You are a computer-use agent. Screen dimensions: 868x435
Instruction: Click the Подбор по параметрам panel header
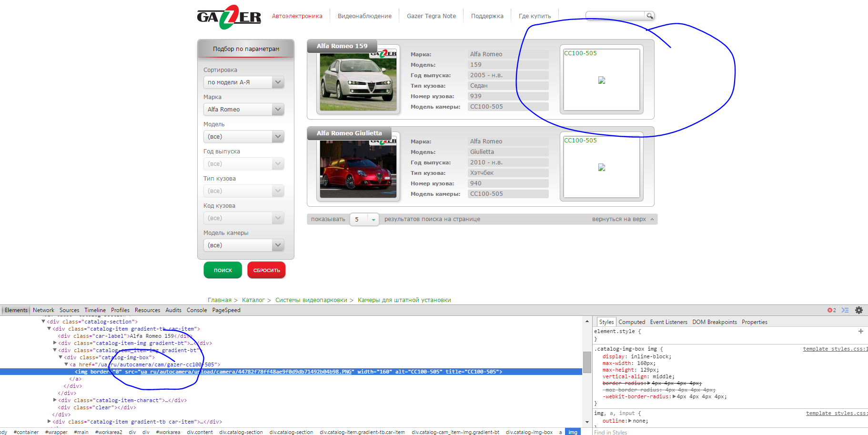246,49
